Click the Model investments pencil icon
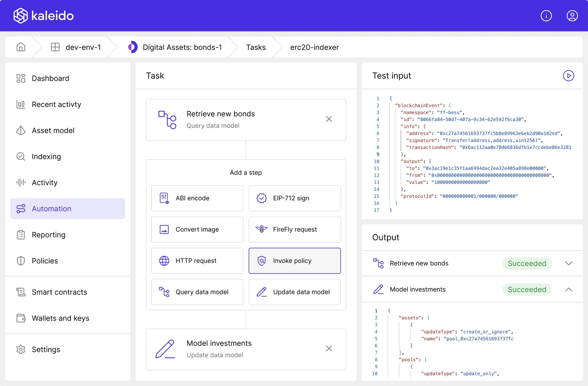The height and width of the screenshot is (386, 588). [x=165, y=349]
